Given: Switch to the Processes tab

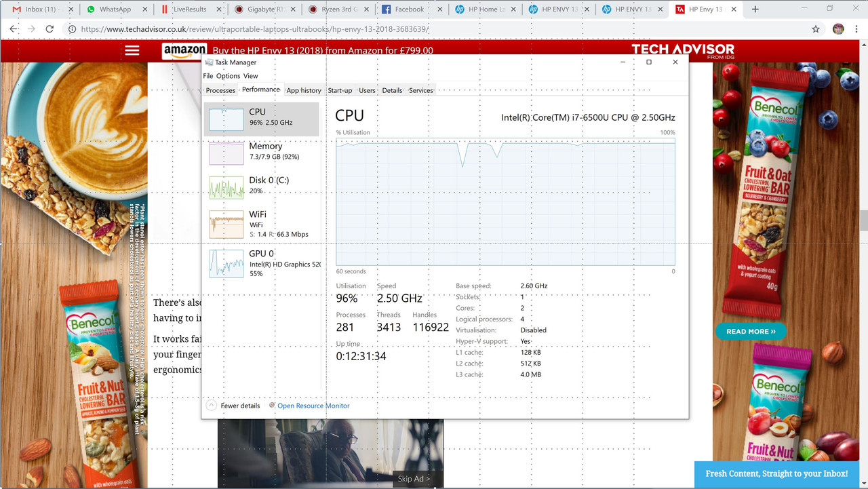Looking at the screenshot, I should click(x=220, y=90).
